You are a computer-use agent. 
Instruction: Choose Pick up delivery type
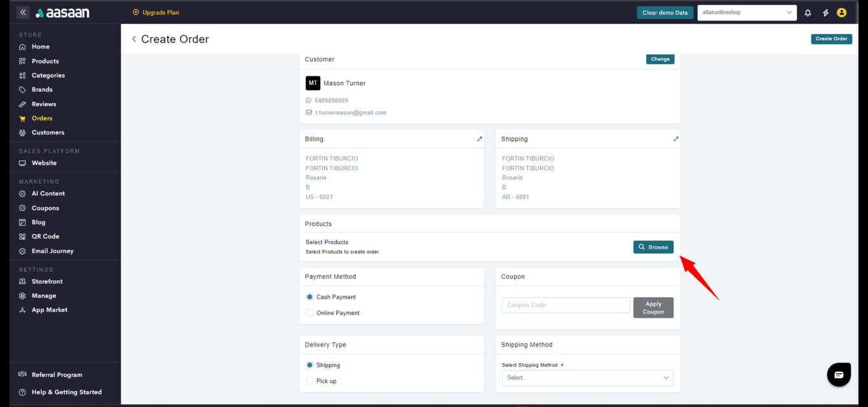point(310,381)
